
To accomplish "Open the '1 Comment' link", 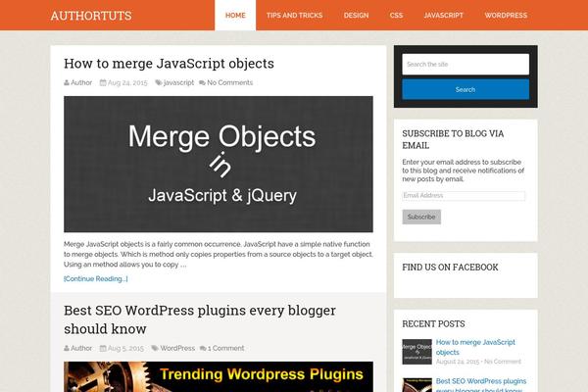I will point(225,348).
